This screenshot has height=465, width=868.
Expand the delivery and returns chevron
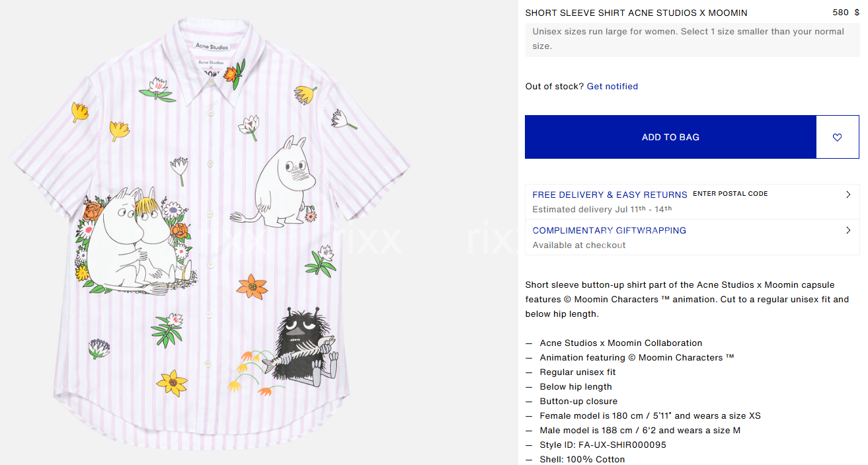pos(848,194)
